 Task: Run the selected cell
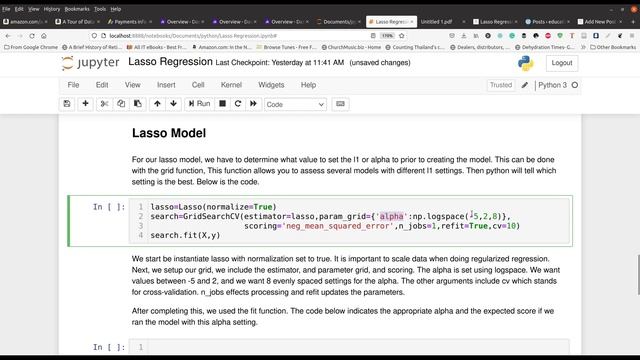199,104
